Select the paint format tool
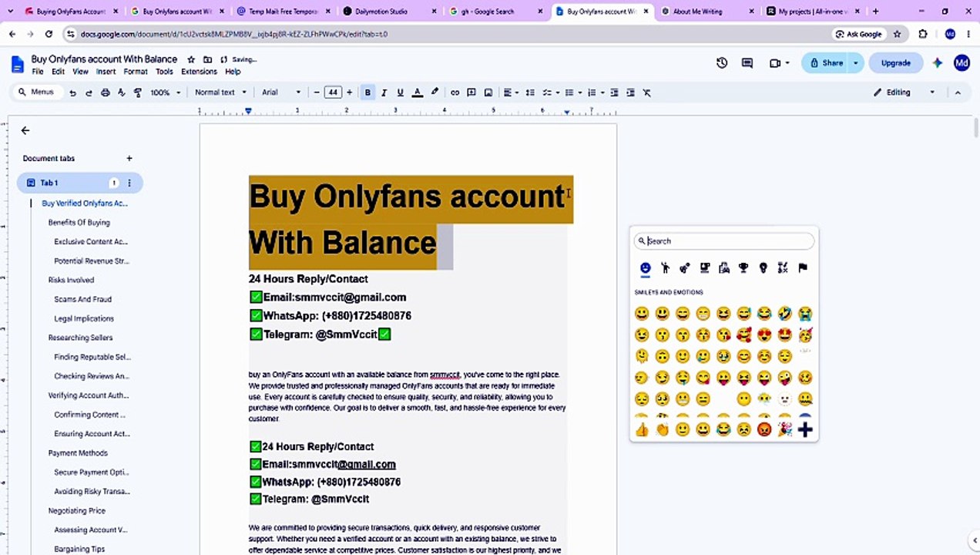This screenshot has width=980, height=555. (x=138, y=92)
